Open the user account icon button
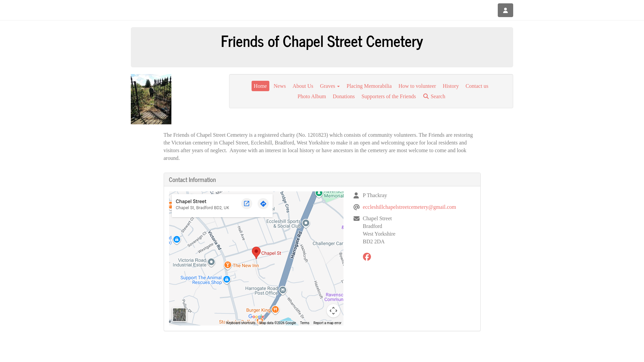The width and height of the screenshot is (644, 362). tap(505, 10)
